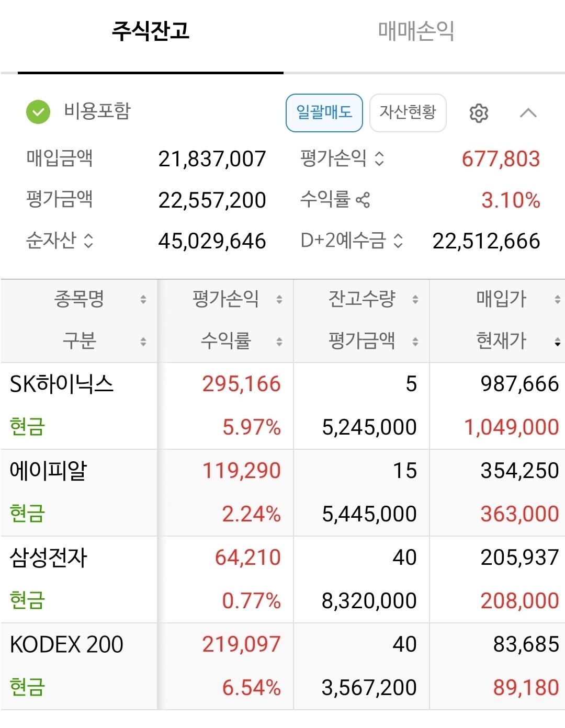
Task: Switch the 순자산 summary selector arrows
Action: pos(88,241)
